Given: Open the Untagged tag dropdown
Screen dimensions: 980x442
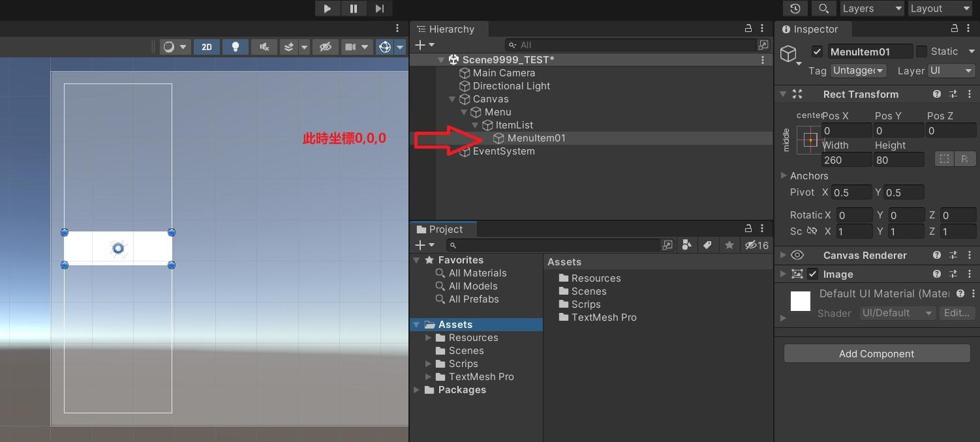Looking at the screenshot, I should pos(857,70).
